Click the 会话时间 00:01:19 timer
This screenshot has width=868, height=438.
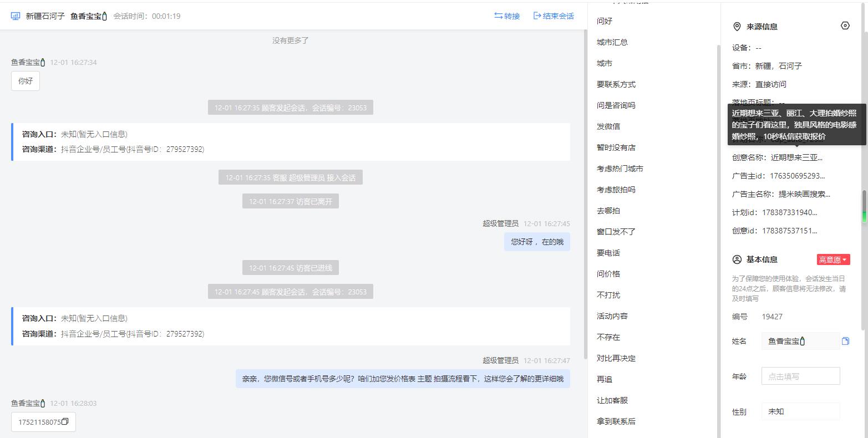pos(147,16)
